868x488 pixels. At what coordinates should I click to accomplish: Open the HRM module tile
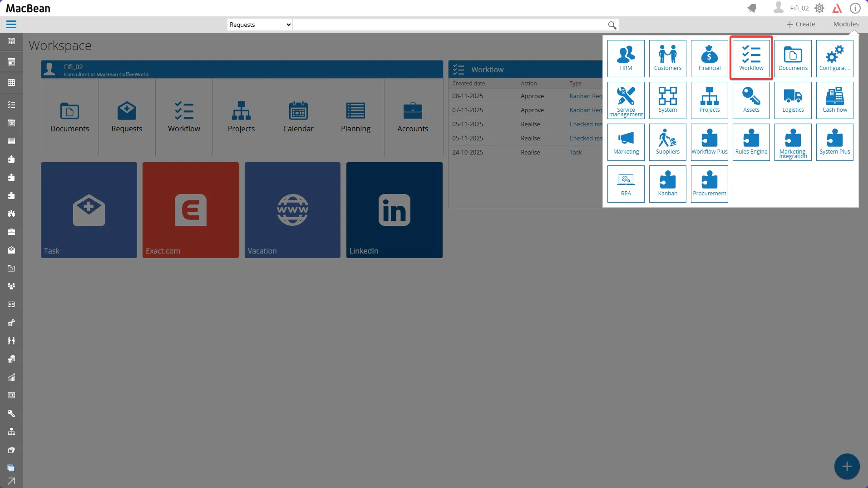coord(626,58)
